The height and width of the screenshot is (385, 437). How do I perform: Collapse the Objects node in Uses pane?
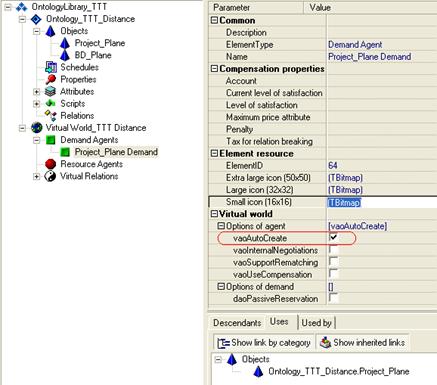coord(218,359)
